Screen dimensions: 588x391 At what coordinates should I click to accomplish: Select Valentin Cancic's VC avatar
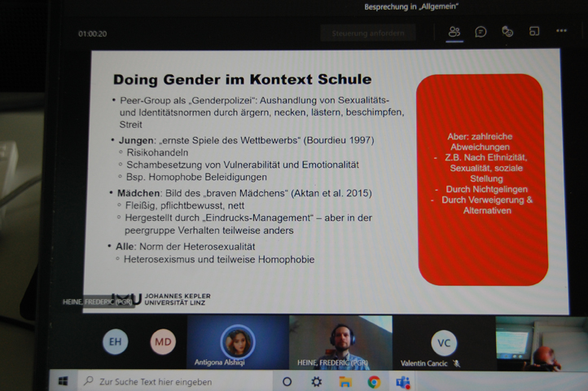(444, 343)
